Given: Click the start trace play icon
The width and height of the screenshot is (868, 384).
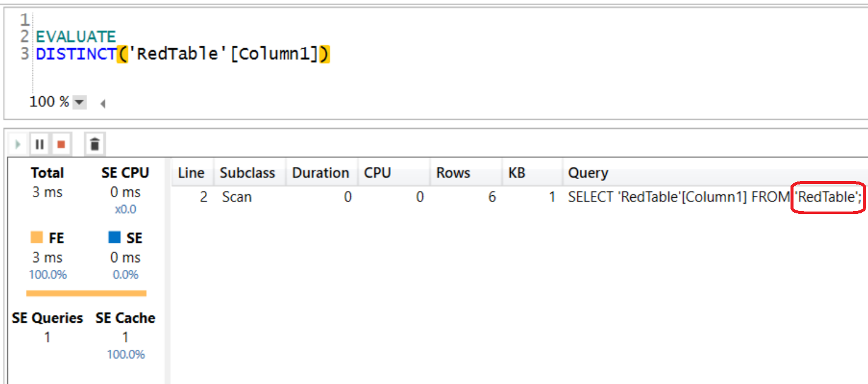Looking at the screenshot, I should [x=18, y=144].
